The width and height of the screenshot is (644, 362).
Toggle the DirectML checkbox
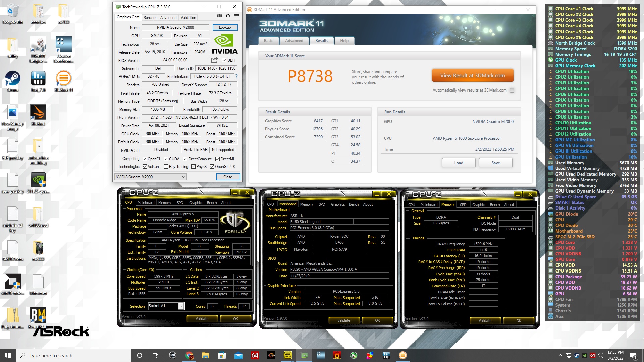pos(217,159)
